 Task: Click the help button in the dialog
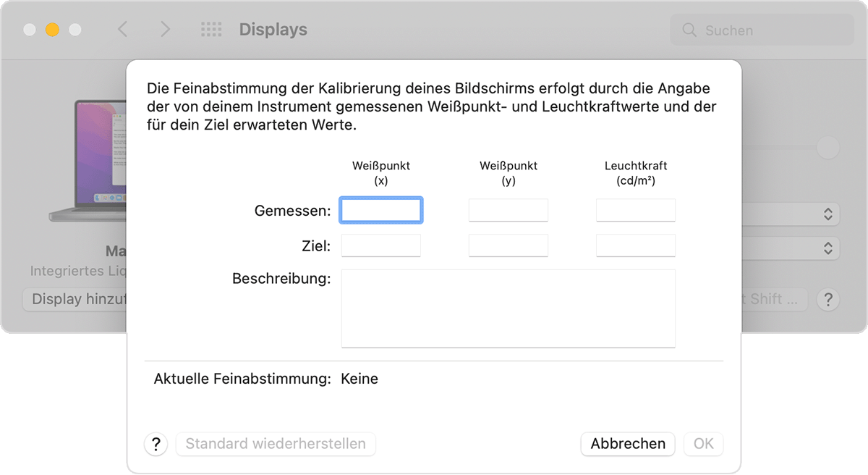[156, 444]
